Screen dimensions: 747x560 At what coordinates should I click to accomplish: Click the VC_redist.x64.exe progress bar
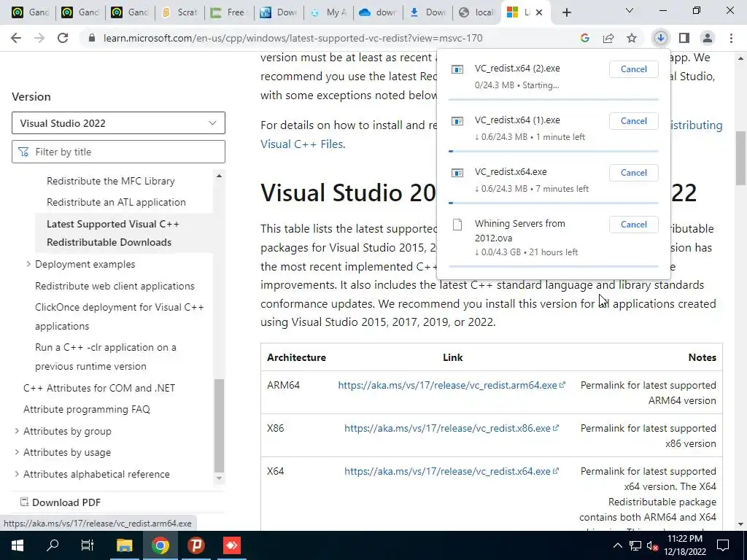click(554, 203)
